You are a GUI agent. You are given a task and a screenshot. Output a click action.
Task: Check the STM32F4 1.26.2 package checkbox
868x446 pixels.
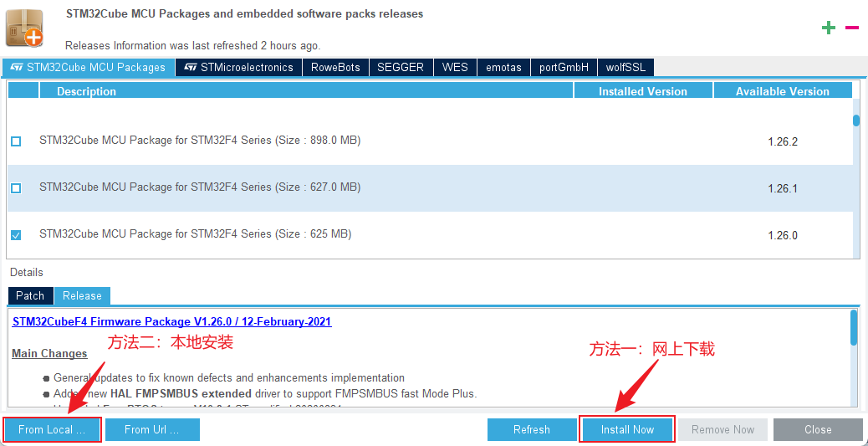click(16, 142)
